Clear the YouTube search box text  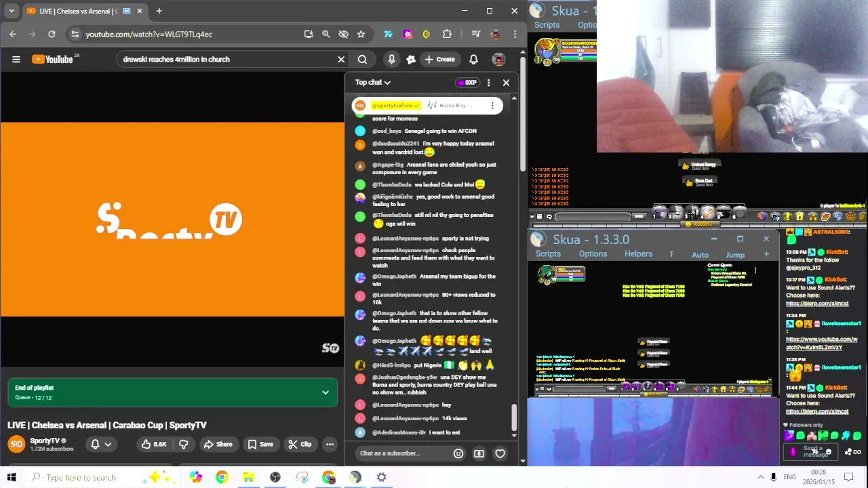point(341,60)
